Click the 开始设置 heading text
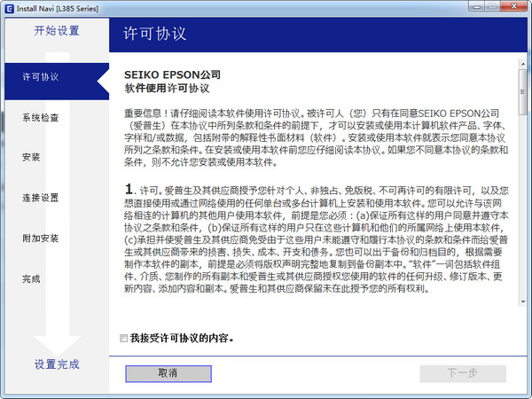The width and height of the screenshot is (532, 399). point(57,31)
